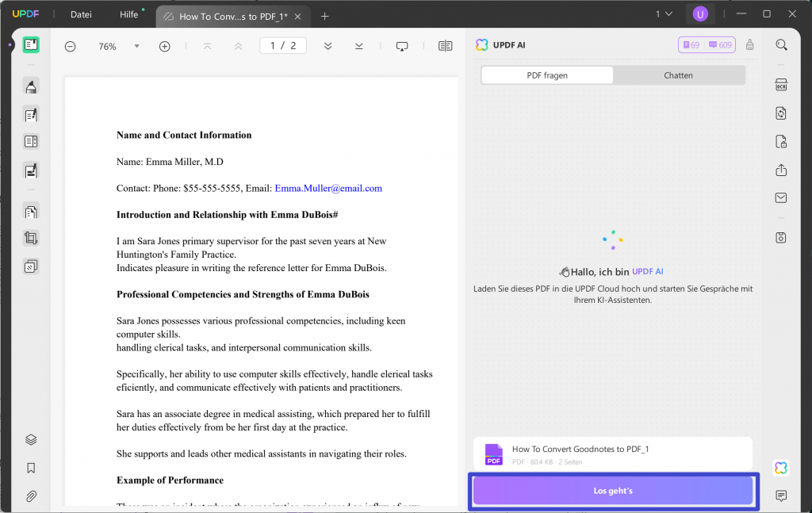The height and width of the screenshot is (513, 812).
Task: Open the Layers panel
Action: 31,439
